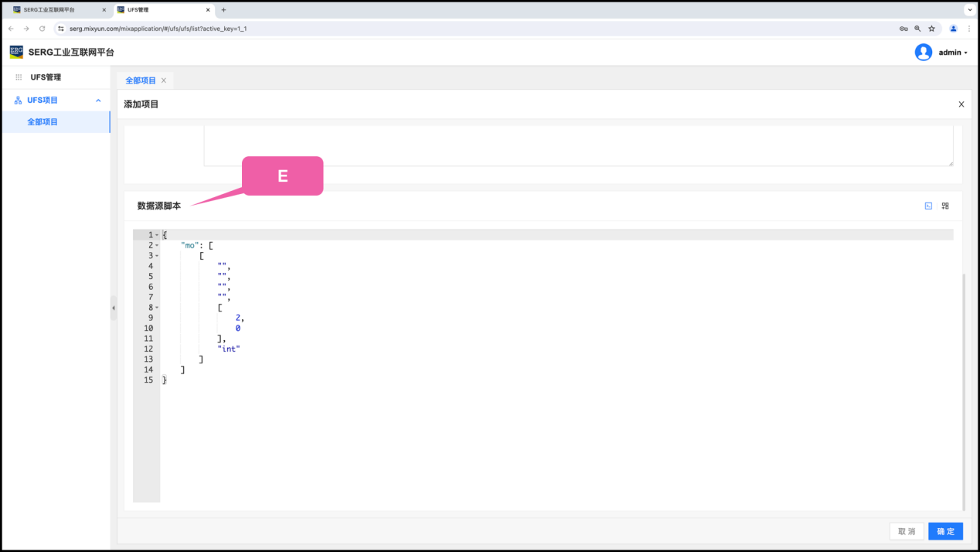This screenshot has height=552, width=980.
Task: Switch to SERG工业互联网平台 browser tab
Action: pos(54,10)
